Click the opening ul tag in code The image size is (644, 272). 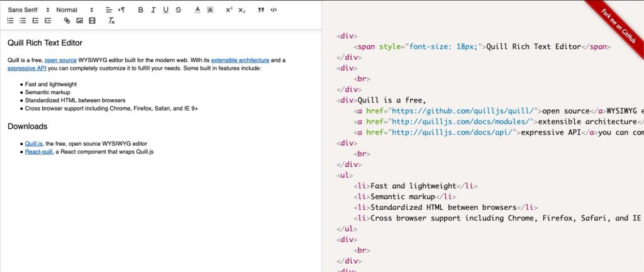pos(345,175)
